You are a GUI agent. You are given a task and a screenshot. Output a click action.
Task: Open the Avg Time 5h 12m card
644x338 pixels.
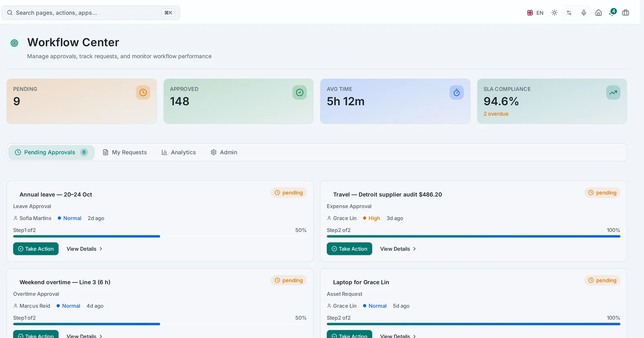pyautogui.click(x=395, y=101)
